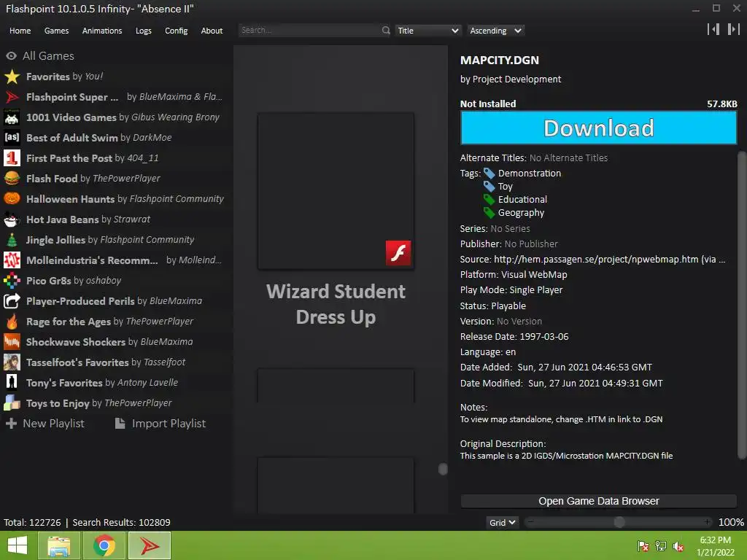Image resolution: width=747 pixels, height=560 pixels.
Task: Click the Rage for the Ages flame icon
Action: coord(12,322)
